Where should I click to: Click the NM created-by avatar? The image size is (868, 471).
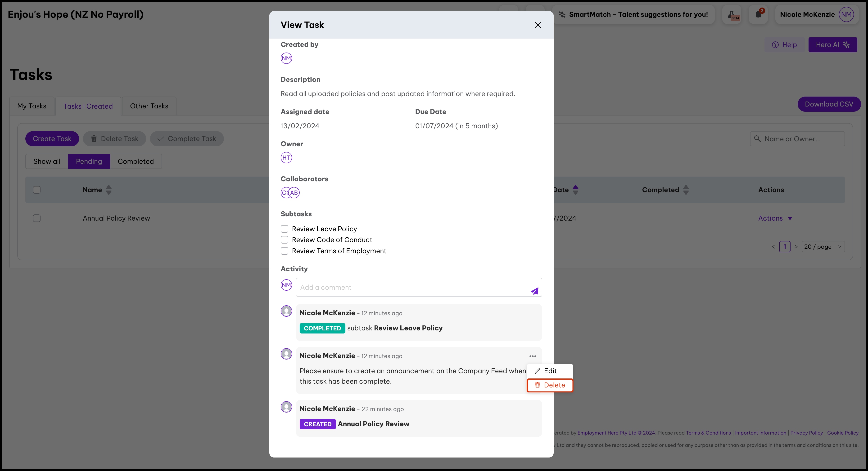tap(286, 58)
